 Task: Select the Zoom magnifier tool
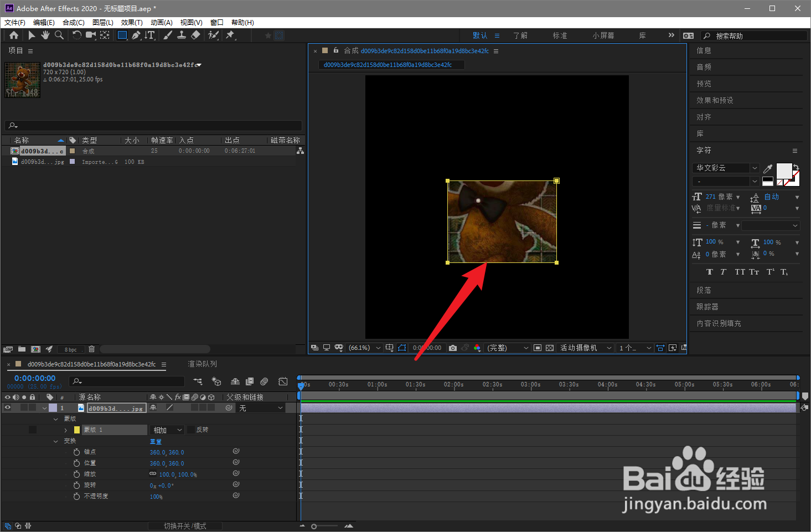pyautogui.click(x=59, y=35)
